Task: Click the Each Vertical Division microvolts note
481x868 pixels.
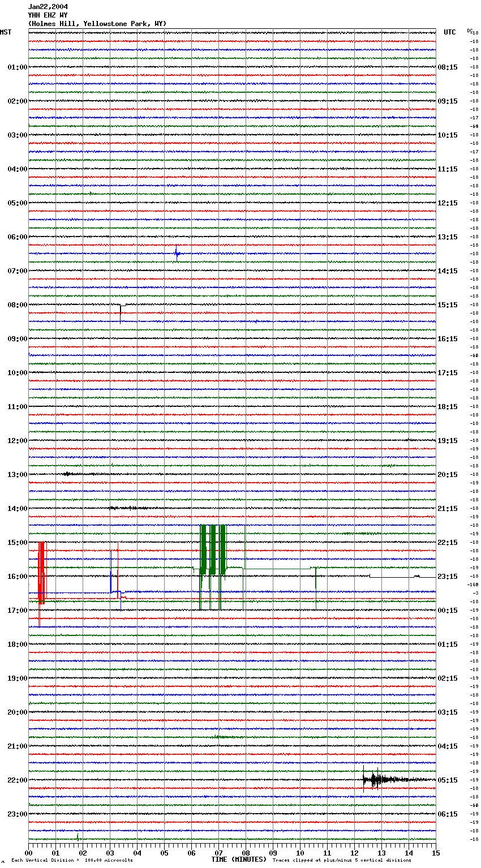Action: tap(72, 860)
